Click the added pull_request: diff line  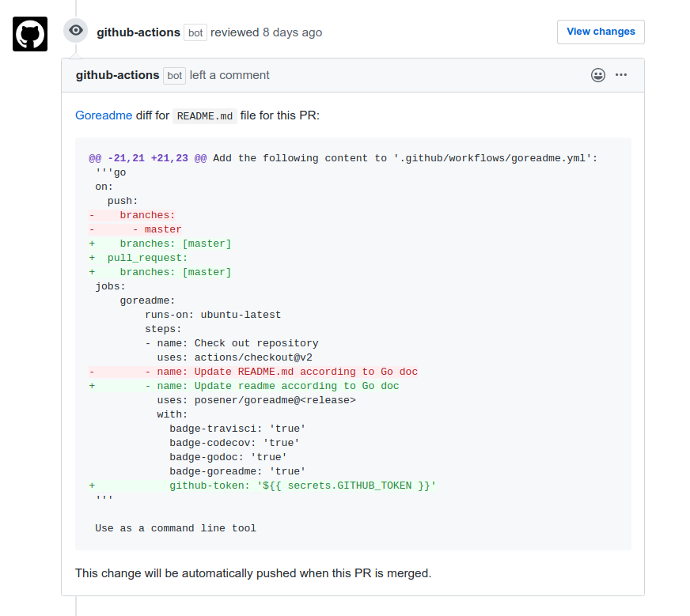point(147,258)
